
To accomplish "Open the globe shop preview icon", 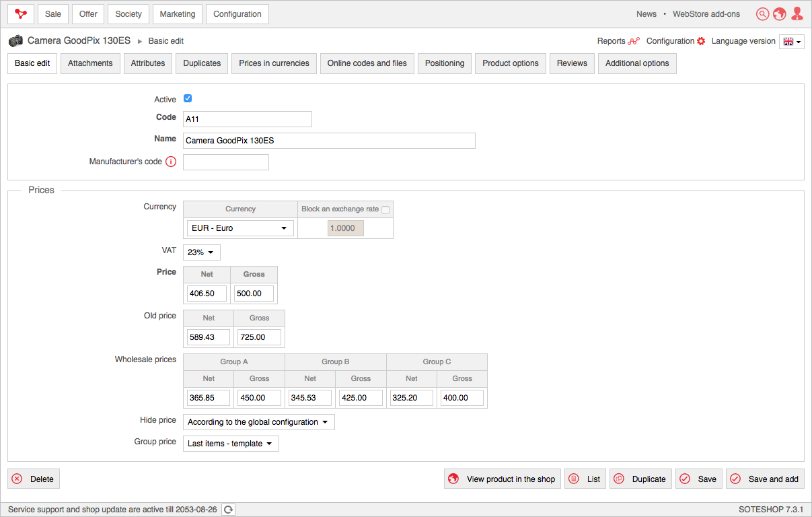I will (x=780, y=14).
